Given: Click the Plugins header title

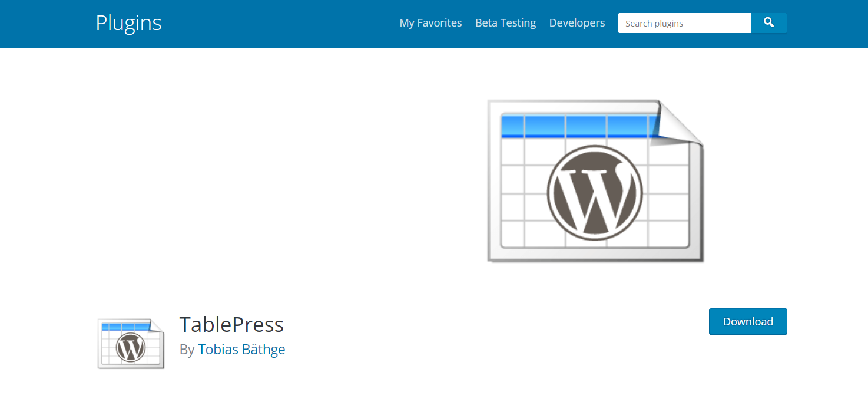Looking at the screenshot, I should coord(128,23).
